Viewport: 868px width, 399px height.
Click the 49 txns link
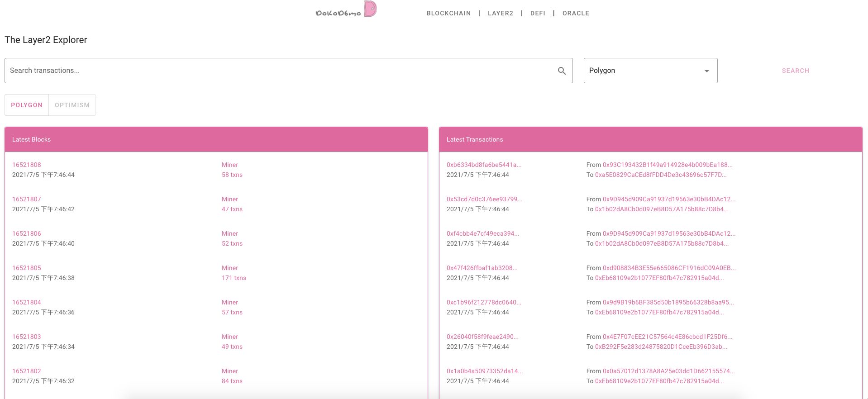[232, 347]
